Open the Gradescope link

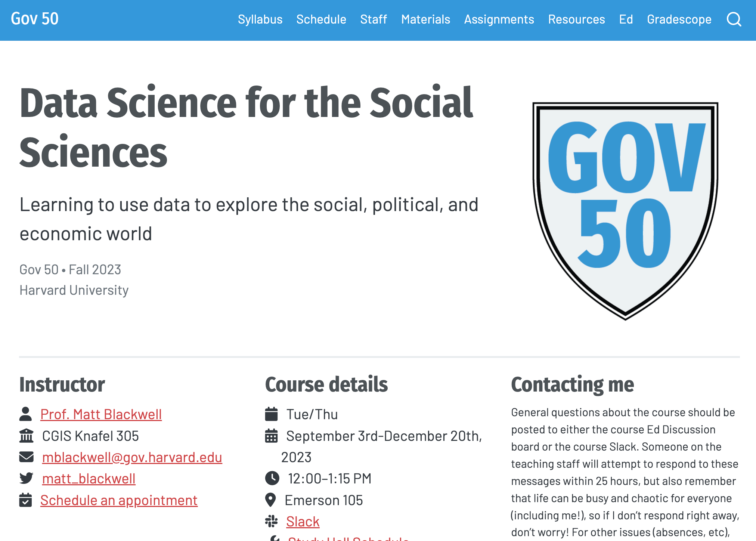point(679,19)
